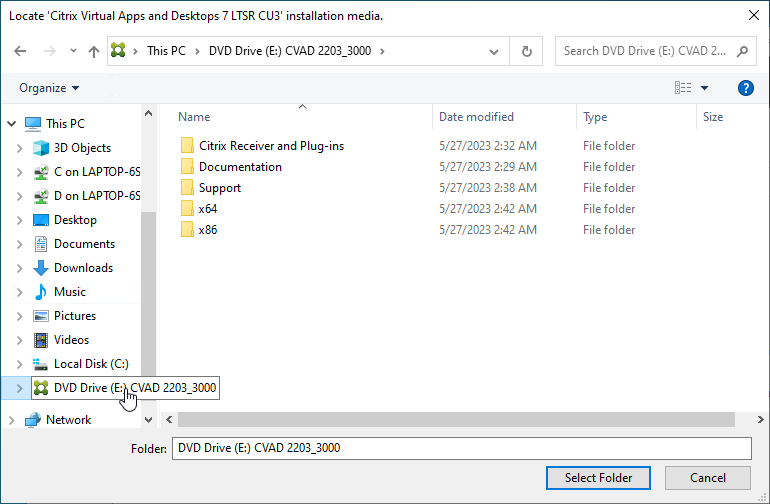Cancel the folder selection dialog
Viewport: 770px width, 504px height.
click(708, 478)
